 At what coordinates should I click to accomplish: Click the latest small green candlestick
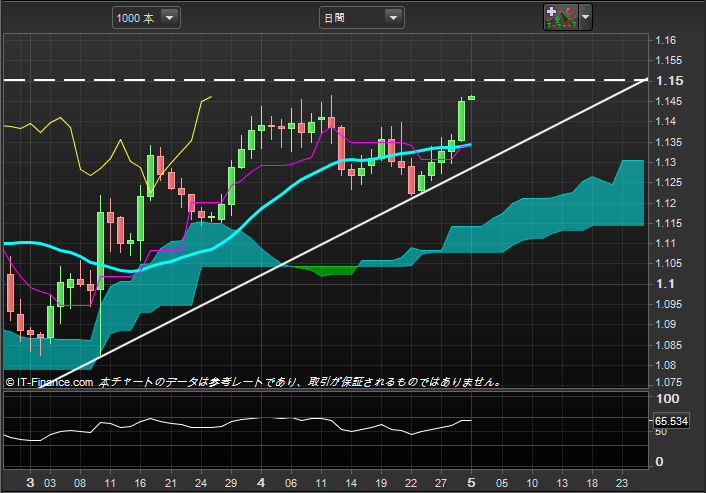[x=471, y=98]
